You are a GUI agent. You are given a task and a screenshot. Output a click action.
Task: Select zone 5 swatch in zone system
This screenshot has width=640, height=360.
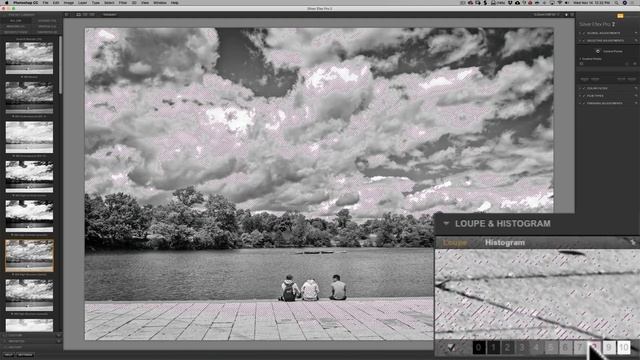[551, 347]
